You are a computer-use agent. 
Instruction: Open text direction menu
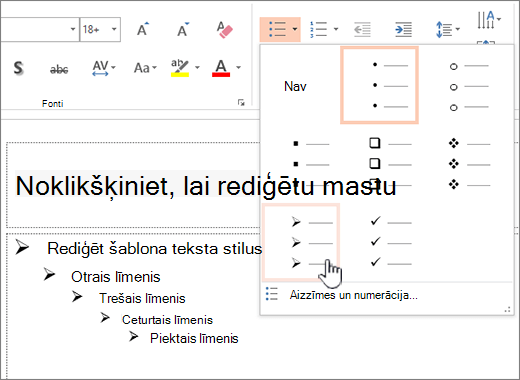[489, 20]
